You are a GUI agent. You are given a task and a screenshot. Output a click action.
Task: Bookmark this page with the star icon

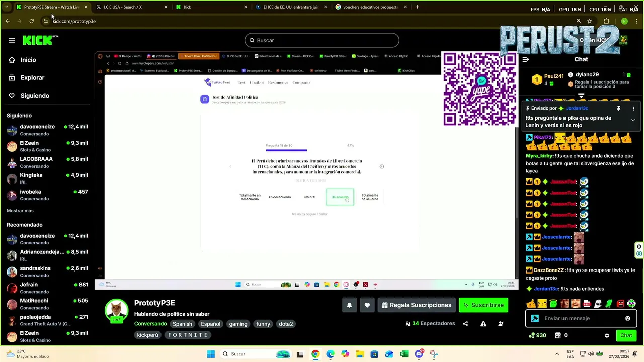(590, 21)
